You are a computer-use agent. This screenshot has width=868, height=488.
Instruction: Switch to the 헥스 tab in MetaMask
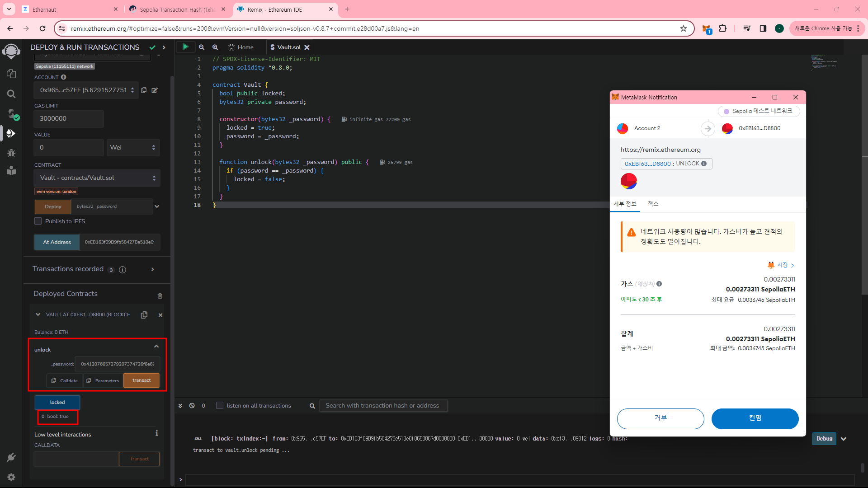tap(653, 204)
